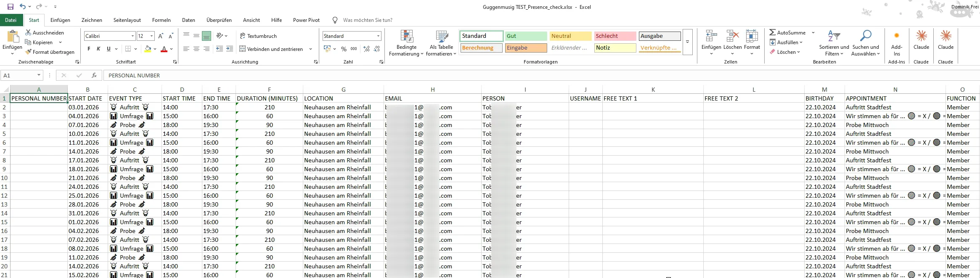Apply the Berechnung cell style
This screenshot has height=278, width=980.
point(481,48)
